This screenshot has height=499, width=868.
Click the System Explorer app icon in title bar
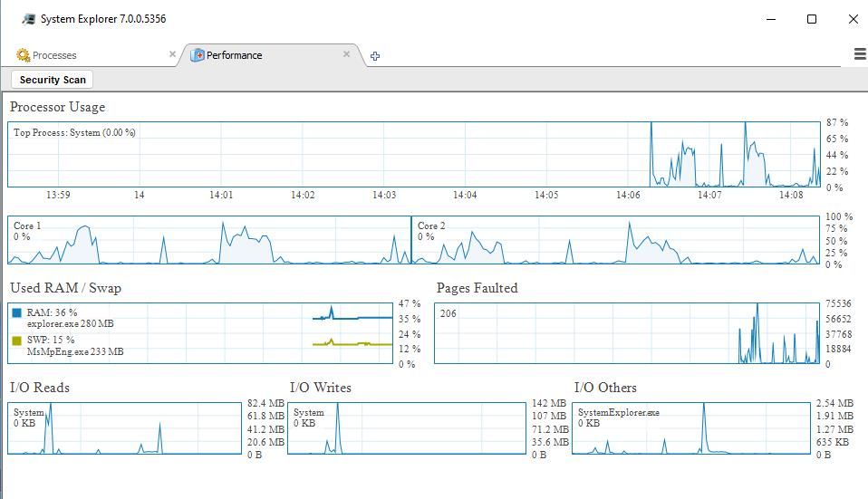[29, 19]
